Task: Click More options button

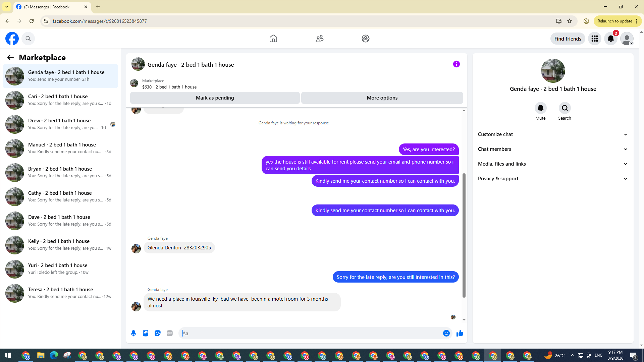Action: (x=382, y=98)
